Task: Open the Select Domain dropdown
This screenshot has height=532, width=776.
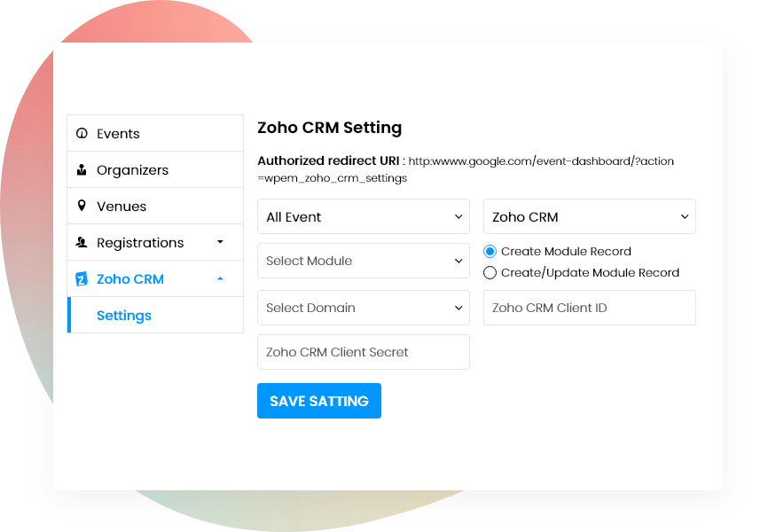Action: click(364, 308)
